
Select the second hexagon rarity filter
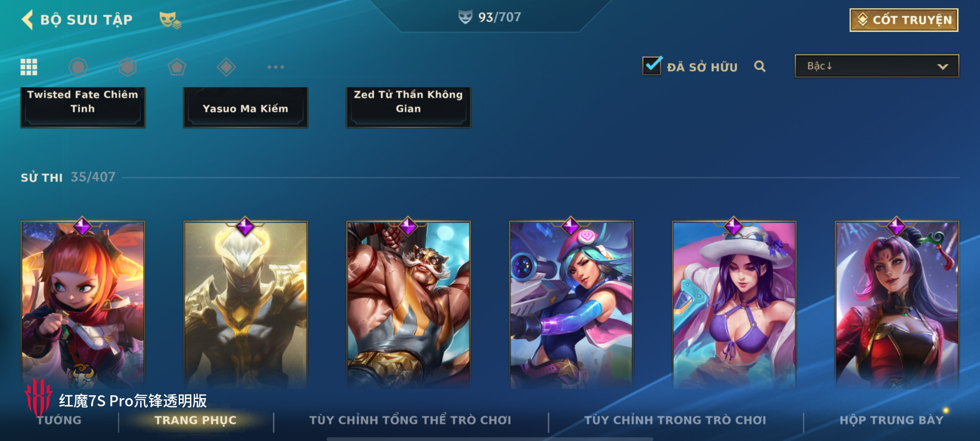click(127, 67)
